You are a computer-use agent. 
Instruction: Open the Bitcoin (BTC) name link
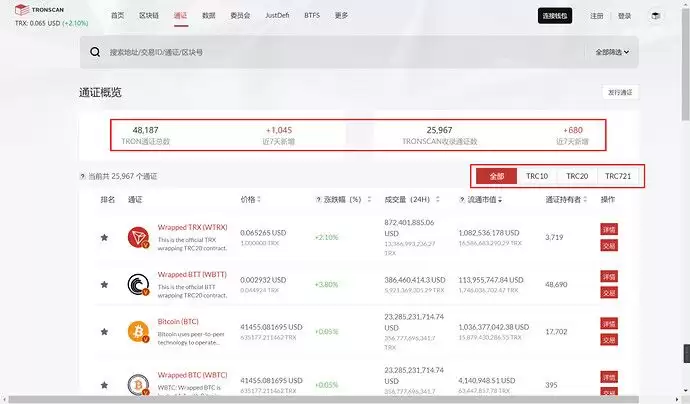(178, 321)
